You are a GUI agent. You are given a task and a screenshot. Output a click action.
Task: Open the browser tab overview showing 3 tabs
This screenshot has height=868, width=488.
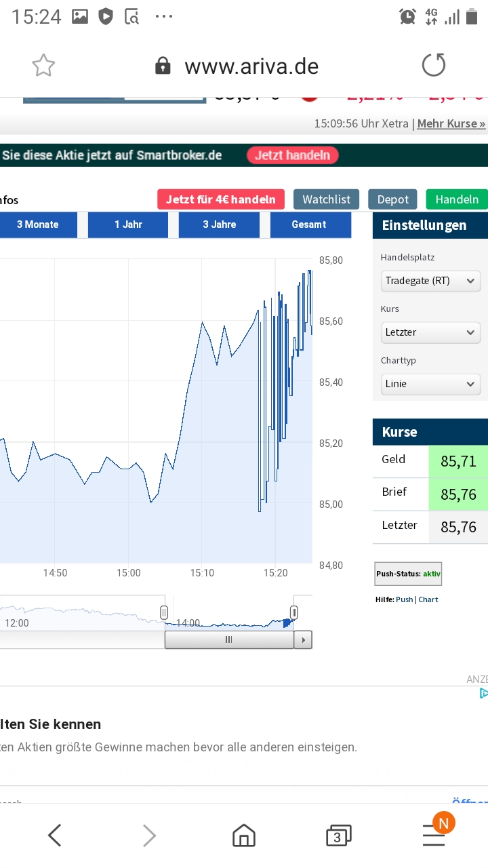click(338, 835)
